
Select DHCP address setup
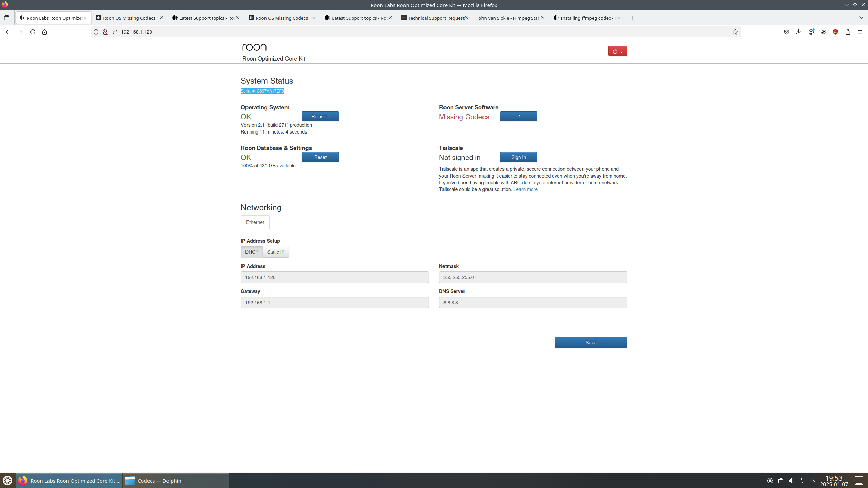(x=252, y=252)
